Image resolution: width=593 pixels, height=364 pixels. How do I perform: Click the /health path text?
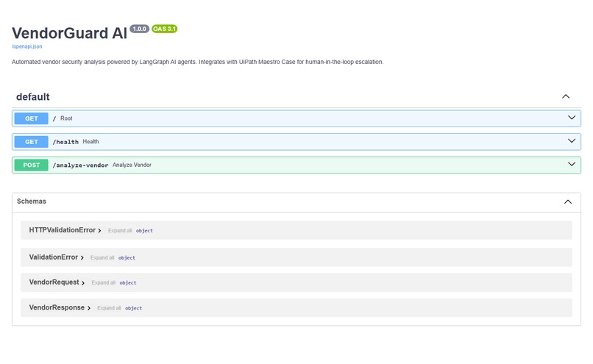(65, 142)
